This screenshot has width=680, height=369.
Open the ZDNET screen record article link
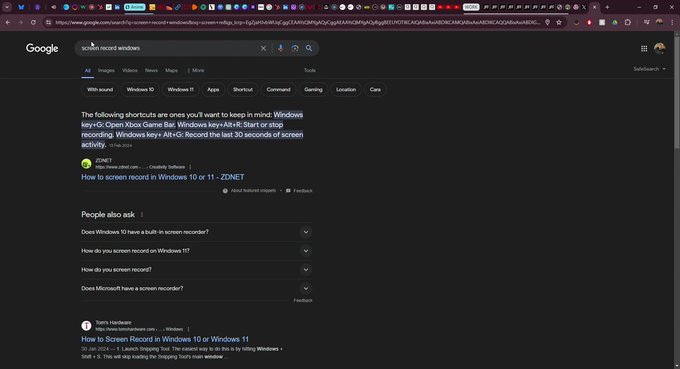click(x=163, y=177)
